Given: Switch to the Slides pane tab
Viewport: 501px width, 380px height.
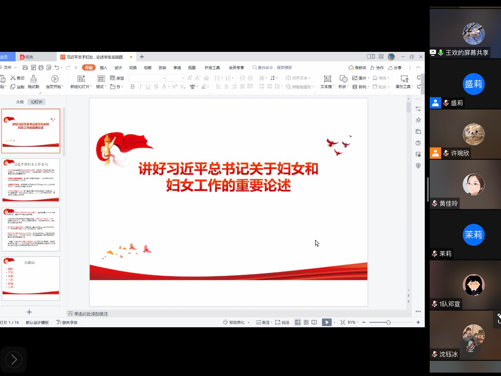Looking at the screenshot, I should pos(37,102).
